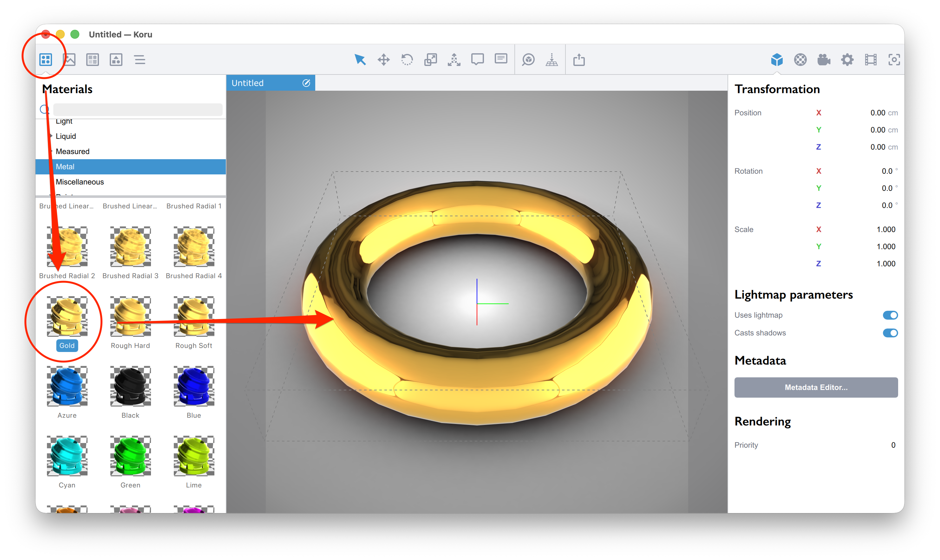Select the text note tool
This screenshot has width=940, height=560.
[501, 59]
